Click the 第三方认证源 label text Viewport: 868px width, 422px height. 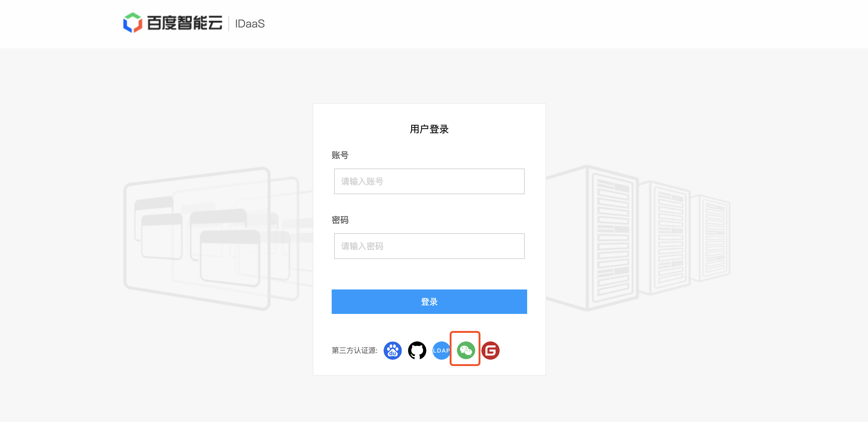pos(355,350)
